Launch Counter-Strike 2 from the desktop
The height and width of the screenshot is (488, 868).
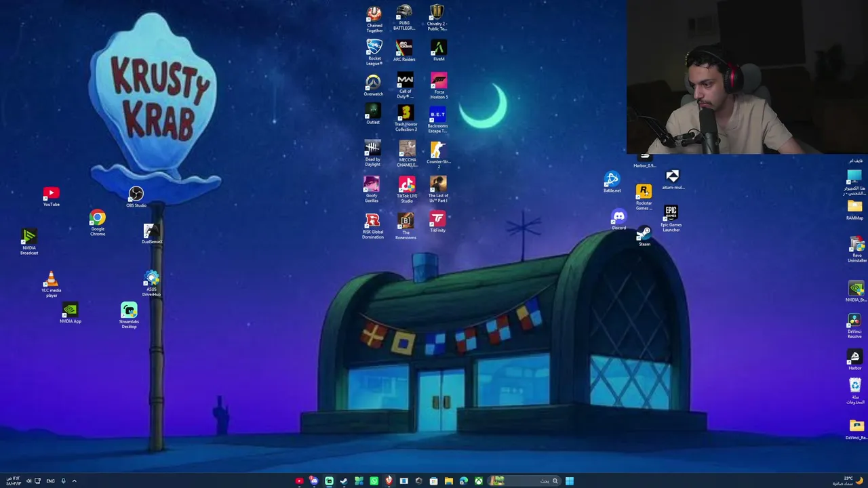[x=438, y=155]
